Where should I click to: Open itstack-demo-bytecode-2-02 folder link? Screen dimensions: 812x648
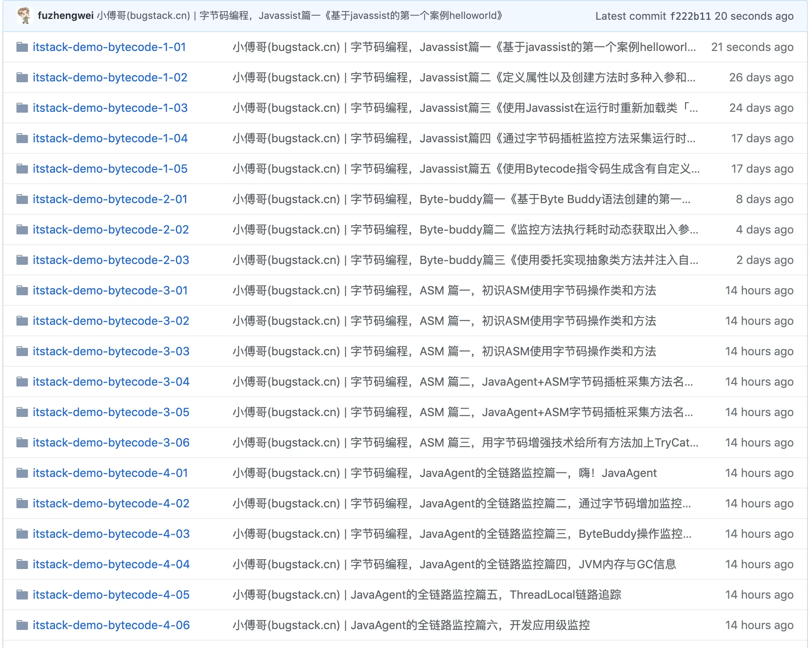click(x=111, y=230)
